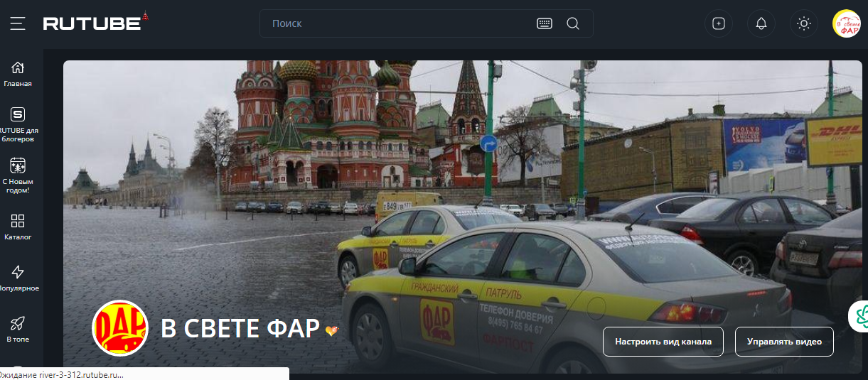
Task: Click Управлять видео button
Action: click(x=784, y=342)
